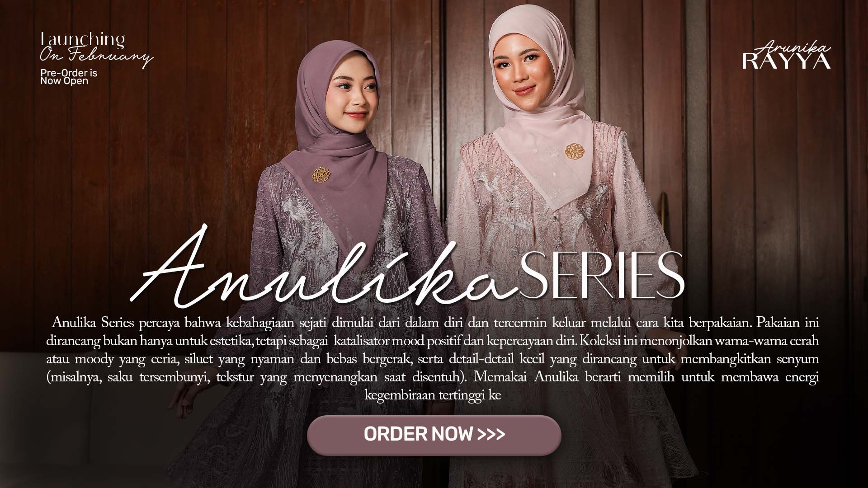The image size is (868, 488).
Task: Click the On February script text
Action: (96, 57)
